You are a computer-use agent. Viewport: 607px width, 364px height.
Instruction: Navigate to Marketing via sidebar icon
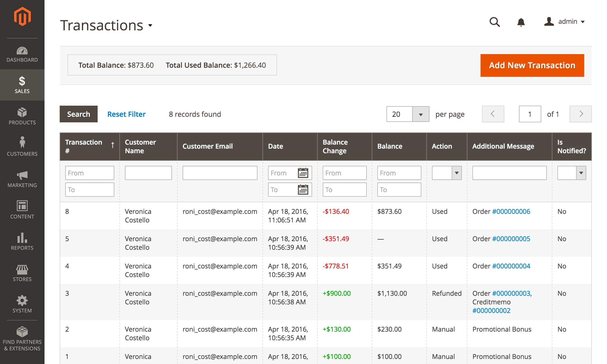click(x=22, y=179)
